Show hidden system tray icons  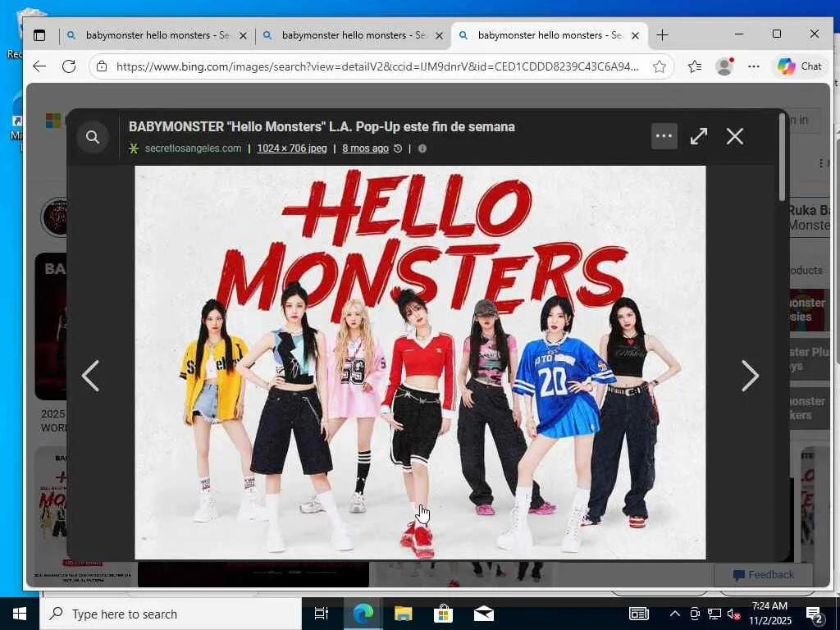pyautogui.click(x=675, y=614)
